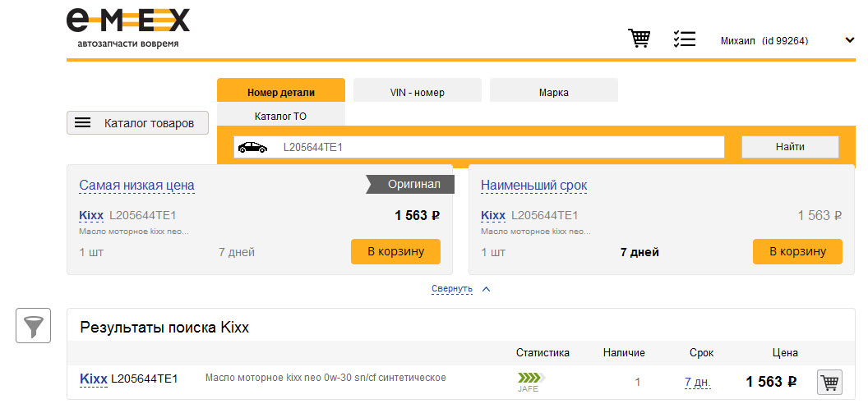Open the hamburger Каталог товаров button
The width and height of the screenshot is (868, 413).
137,122
